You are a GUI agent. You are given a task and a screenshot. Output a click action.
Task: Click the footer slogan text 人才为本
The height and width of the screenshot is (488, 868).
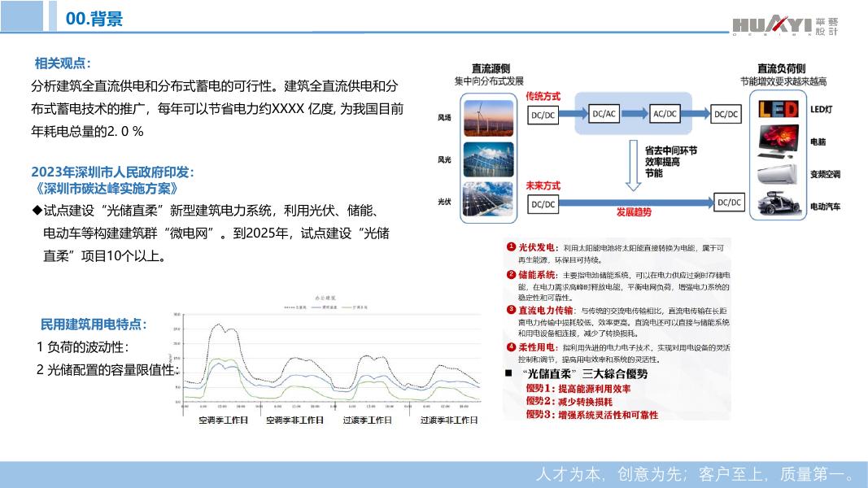[x=694, y=474]
